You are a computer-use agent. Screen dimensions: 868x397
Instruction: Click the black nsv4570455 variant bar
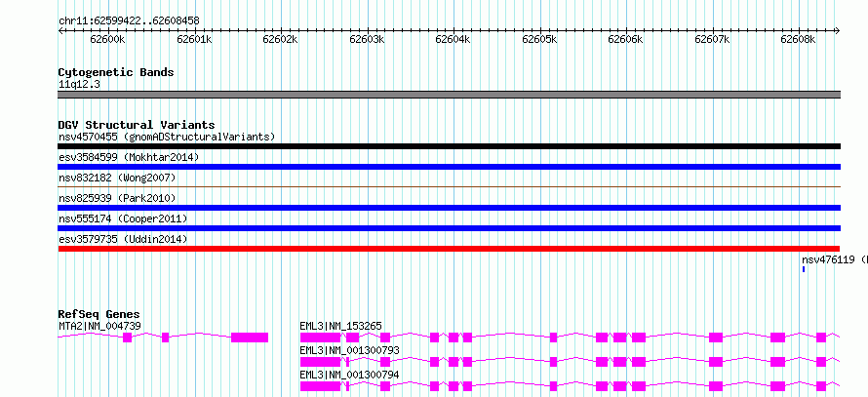[450, 146]
